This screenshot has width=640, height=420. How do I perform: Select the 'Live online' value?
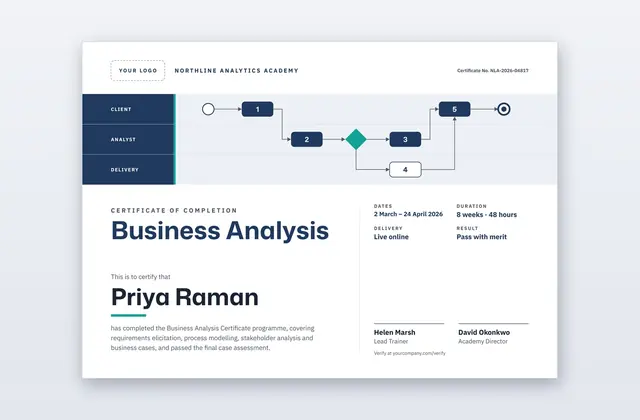391,237
